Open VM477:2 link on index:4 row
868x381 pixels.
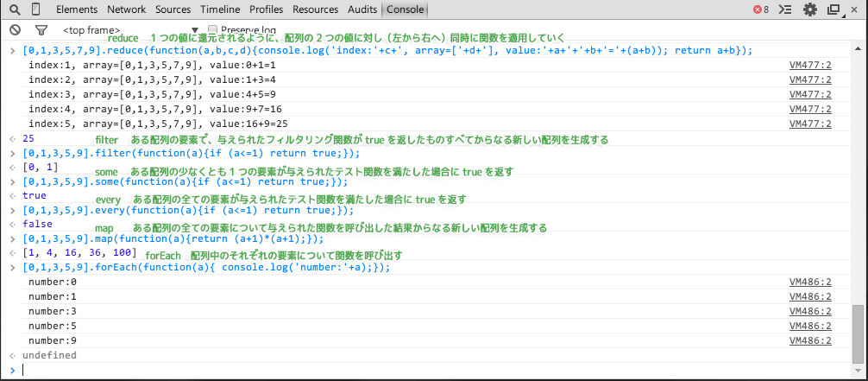810,109
